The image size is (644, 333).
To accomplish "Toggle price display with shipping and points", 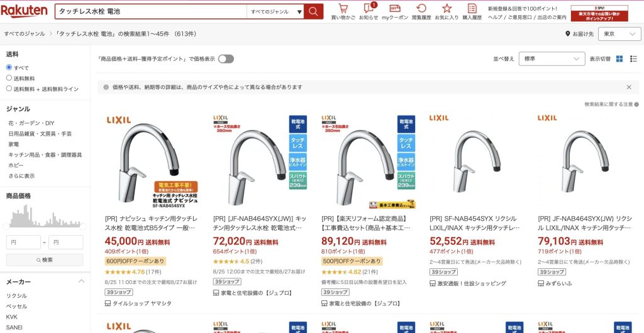I will (x=226, y=59).
